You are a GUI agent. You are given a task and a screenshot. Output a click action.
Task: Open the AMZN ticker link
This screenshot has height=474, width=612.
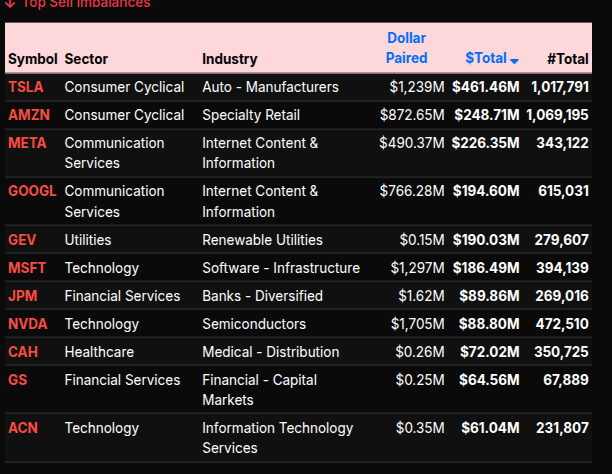coord(28,115)
